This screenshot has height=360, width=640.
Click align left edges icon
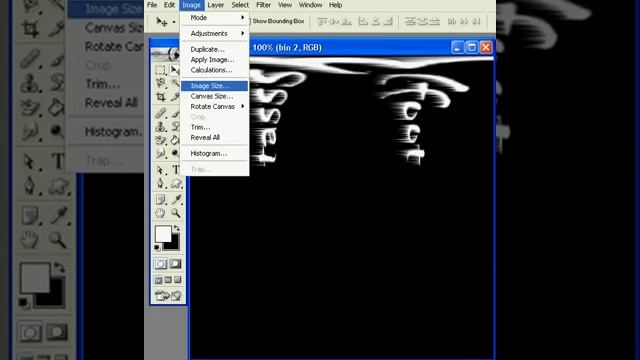tap(363, 21)
